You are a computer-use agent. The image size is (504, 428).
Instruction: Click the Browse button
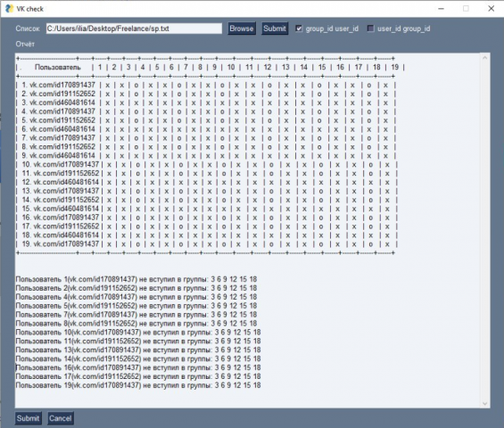point(242,29)
